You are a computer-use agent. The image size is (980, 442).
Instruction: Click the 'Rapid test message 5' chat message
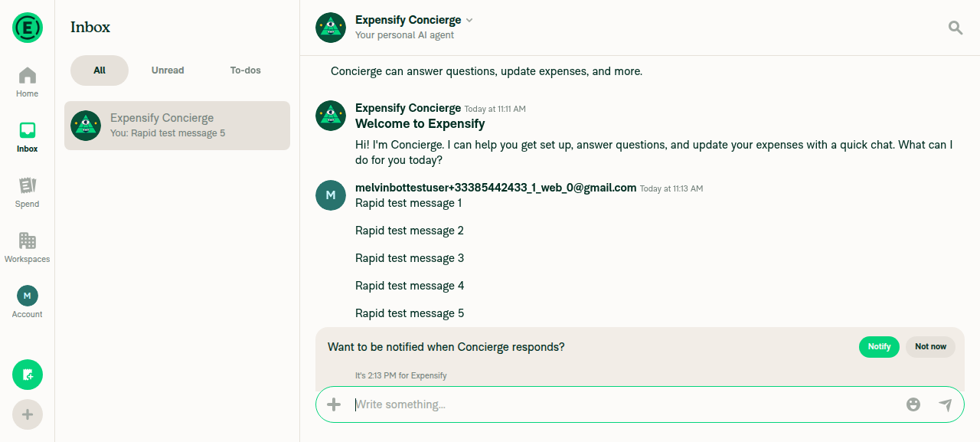pos(410,313)
